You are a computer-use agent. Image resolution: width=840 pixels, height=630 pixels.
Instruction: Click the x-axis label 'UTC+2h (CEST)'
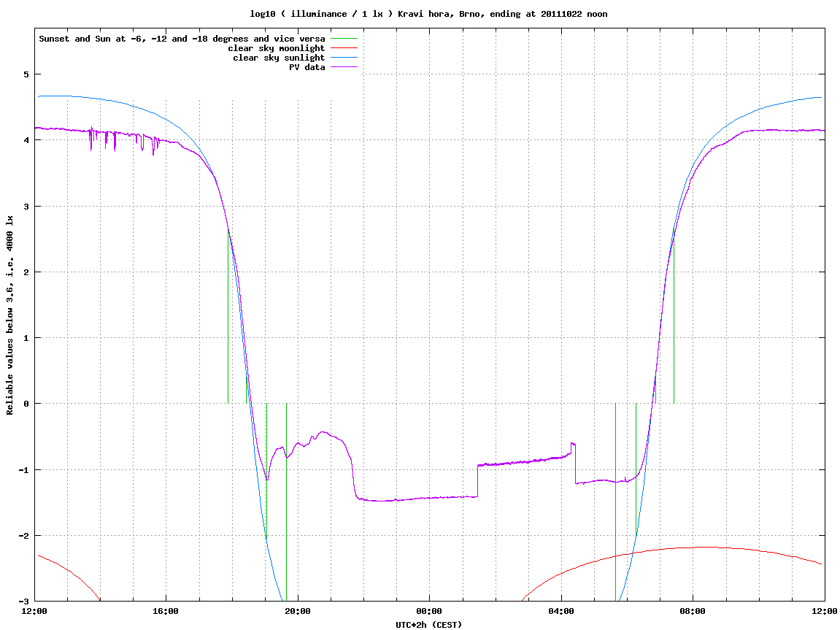[428, 625]
